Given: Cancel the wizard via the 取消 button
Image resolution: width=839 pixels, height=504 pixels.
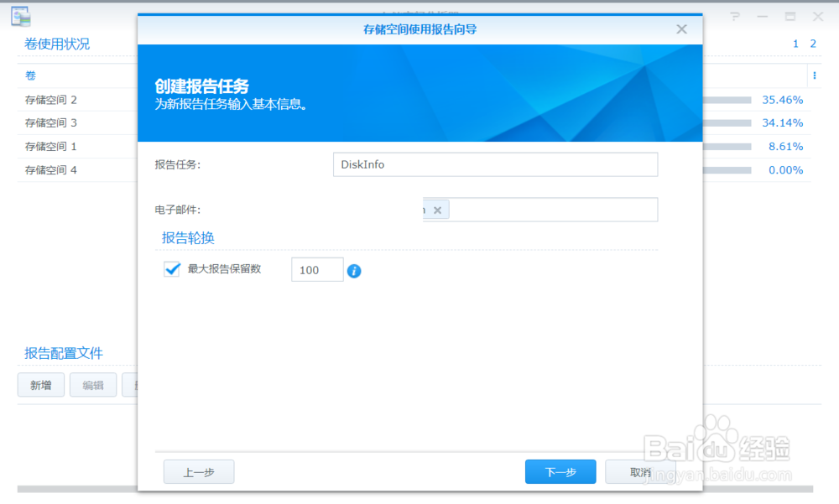Looking at the screenshot, I should [x=639, y=471].
